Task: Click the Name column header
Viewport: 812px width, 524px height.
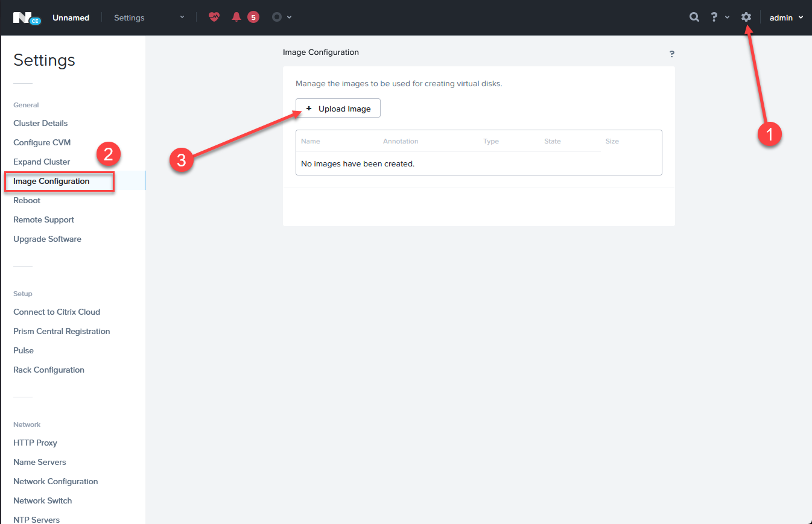Action: (x=310, y=141)
